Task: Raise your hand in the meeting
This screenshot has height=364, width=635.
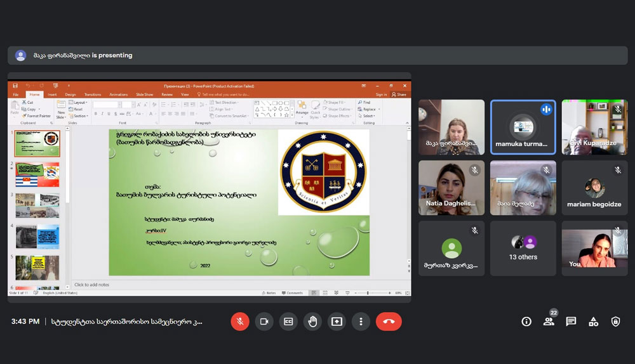Action: coord(312,322)
